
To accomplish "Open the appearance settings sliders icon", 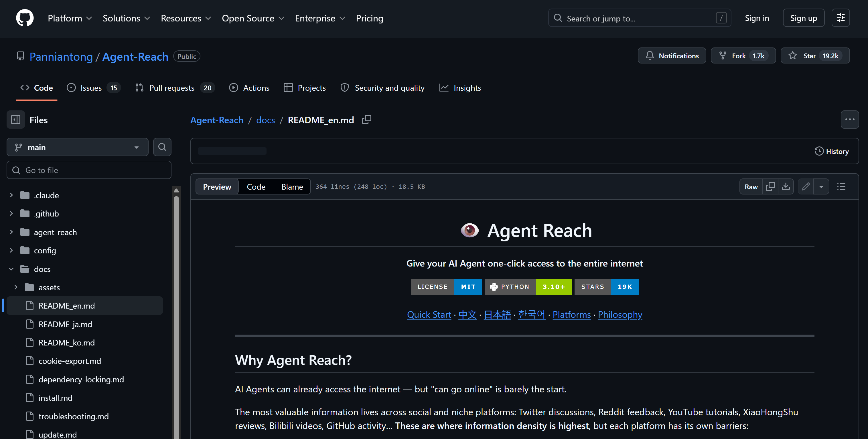I will point(840,18).
